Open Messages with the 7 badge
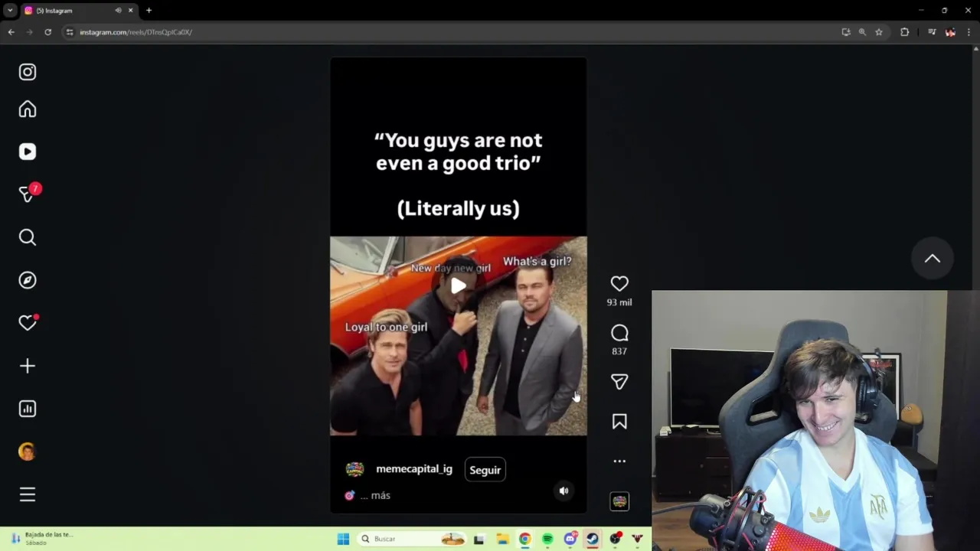Image resolution: width=980 pixels, height=551 pixels. point(28,194)
